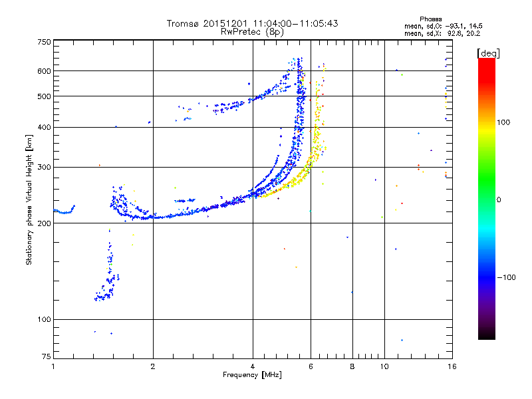
Task: Click the x-axis tick label '10'
Action: click(384, 366)
